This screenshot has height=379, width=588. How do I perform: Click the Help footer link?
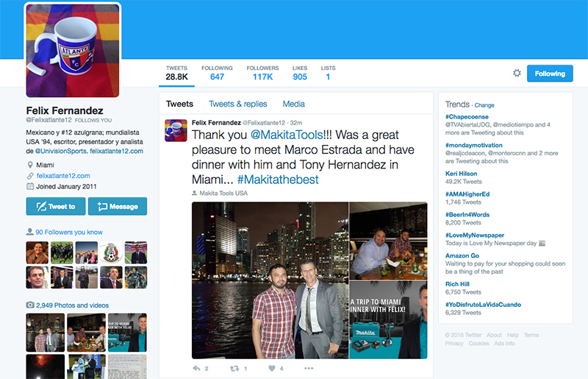512,335
